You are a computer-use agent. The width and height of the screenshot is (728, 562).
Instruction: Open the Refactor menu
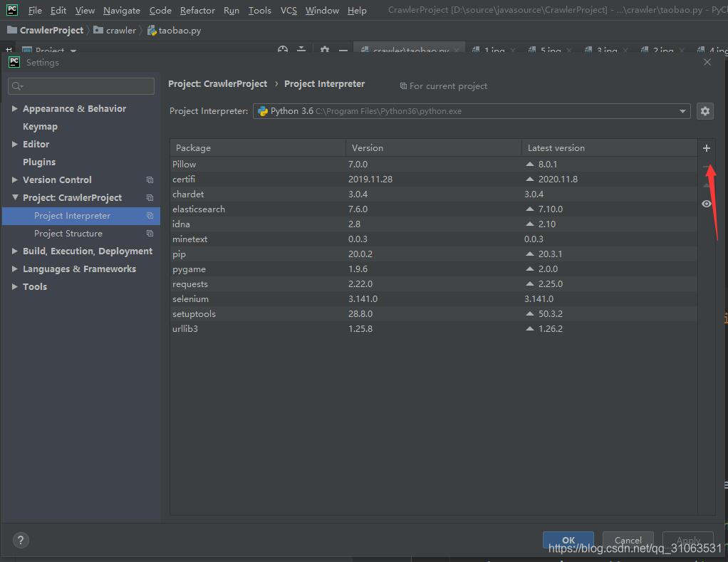pos(197,10)
